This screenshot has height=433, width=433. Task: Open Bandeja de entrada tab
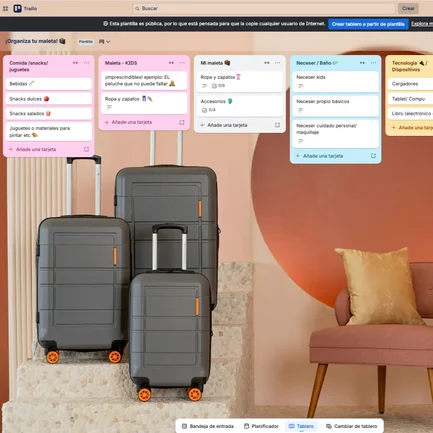pyautogui.click(x=208, y=426)
